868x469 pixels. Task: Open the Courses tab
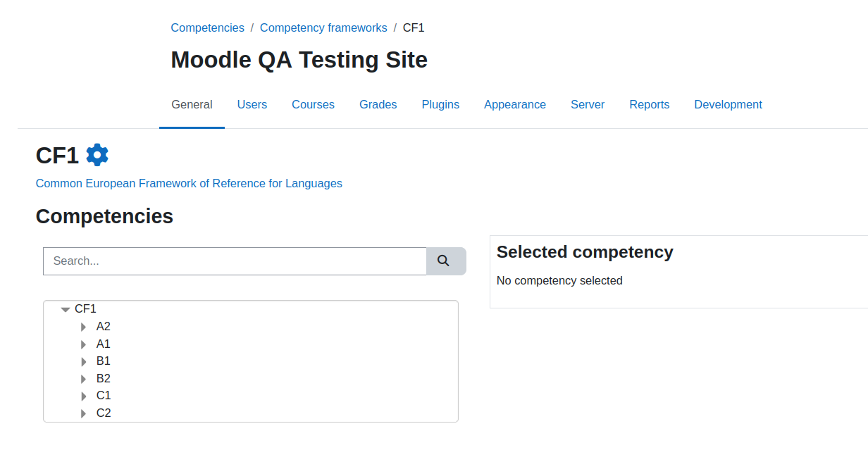point(313,104)
